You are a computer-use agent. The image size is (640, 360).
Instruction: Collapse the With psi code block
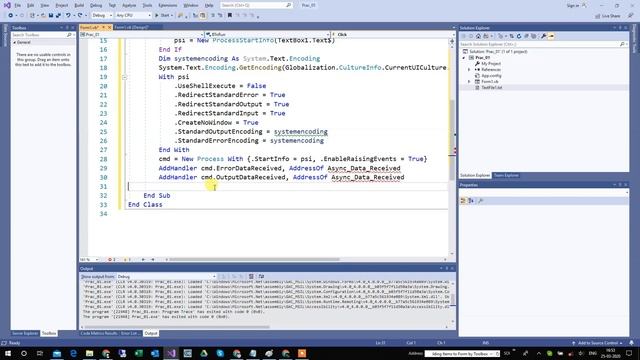click(124, 77)
